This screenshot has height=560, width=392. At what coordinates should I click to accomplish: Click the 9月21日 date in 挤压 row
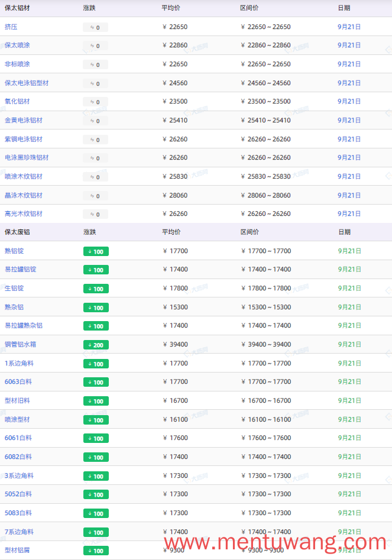point(349,27)
